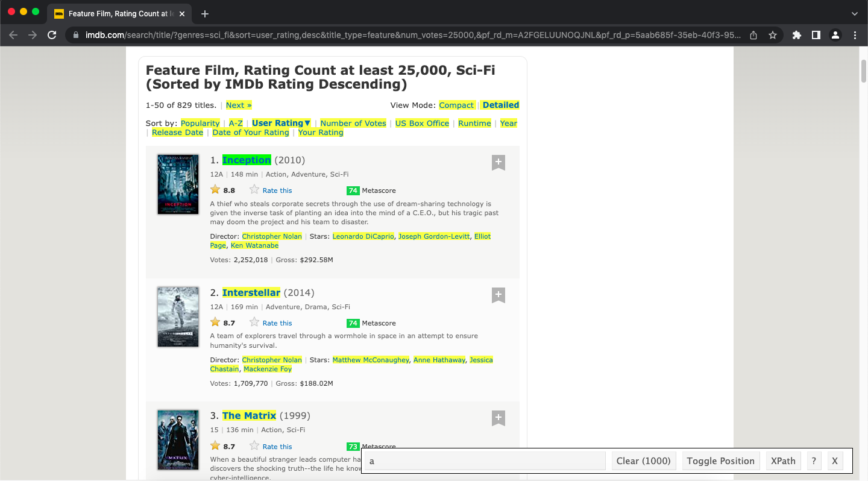Open Christopher Nolan link under Interstellar

272,360
